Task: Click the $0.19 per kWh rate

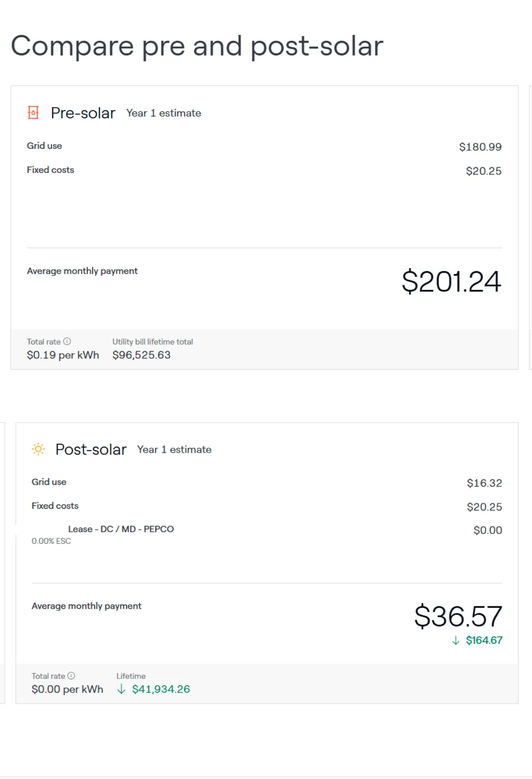Action: tap(63, 355)
